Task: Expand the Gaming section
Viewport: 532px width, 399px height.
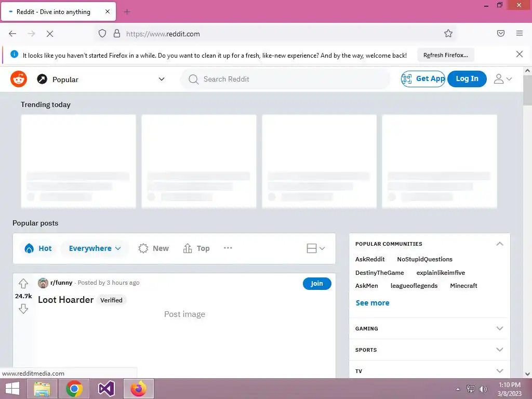Action: pos(429,328)
